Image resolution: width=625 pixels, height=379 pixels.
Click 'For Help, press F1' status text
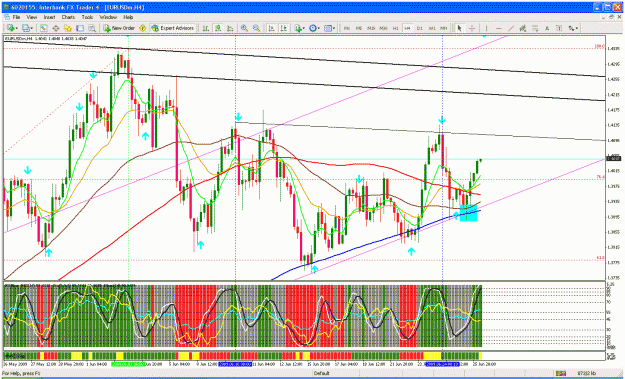tap(20, 373)
